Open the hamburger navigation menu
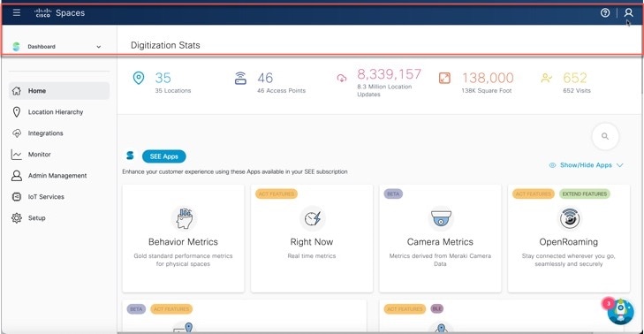 [x=17, y=12]
